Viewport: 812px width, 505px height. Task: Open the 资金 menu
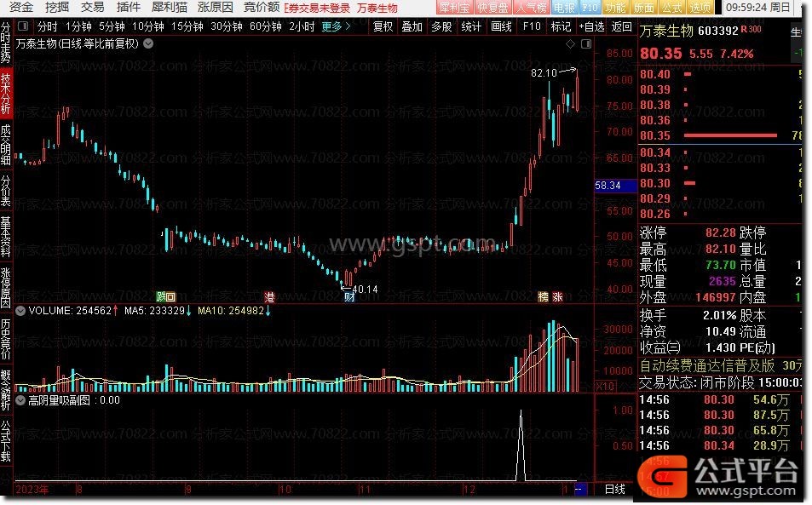click(x=21, y=8)
